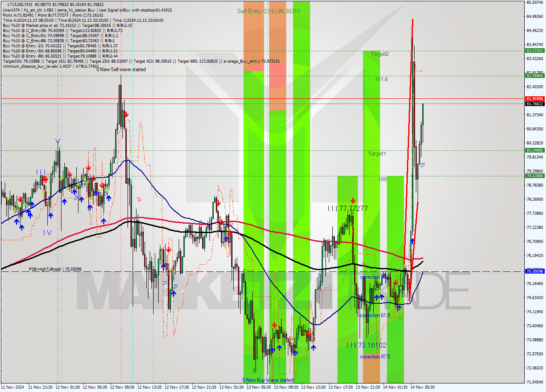
Task: Select the 'Sell Entry -23.6 | 85.30311' label
Action: pyautogui.click(x=268, y=11)
